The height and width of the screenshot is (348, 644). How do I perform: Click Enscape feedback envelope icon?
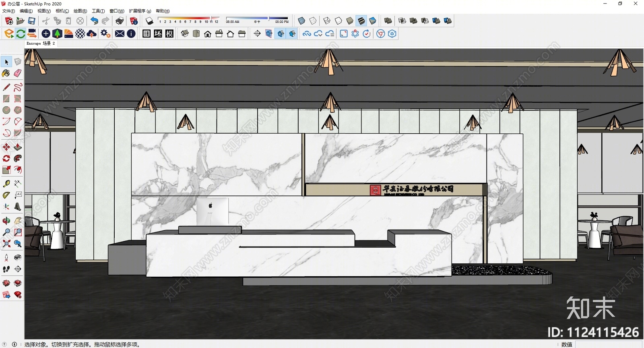120,34
